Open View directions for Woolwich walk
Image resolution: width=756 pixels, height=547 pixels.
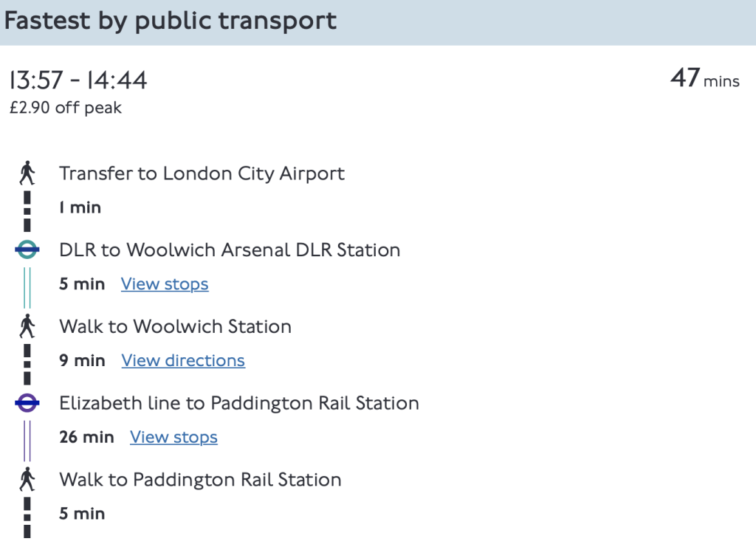(183, 361)
